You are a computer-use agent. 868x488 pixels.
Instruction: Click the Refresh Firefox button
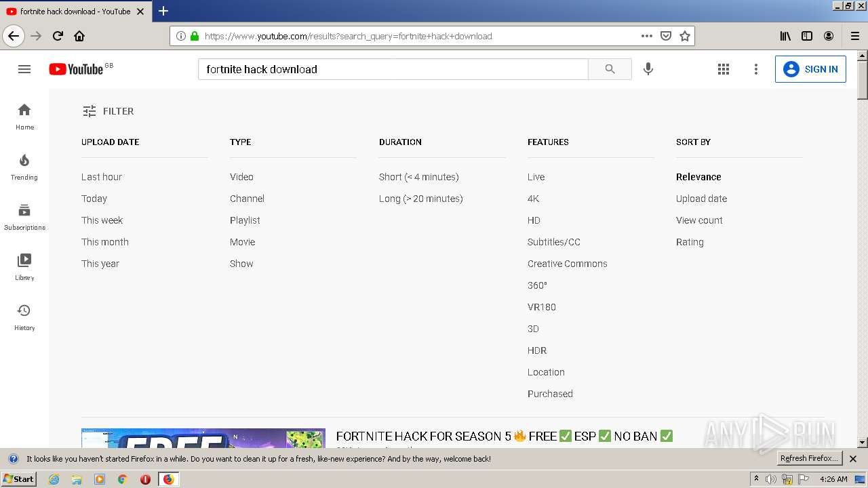click(x=810, y=459)
